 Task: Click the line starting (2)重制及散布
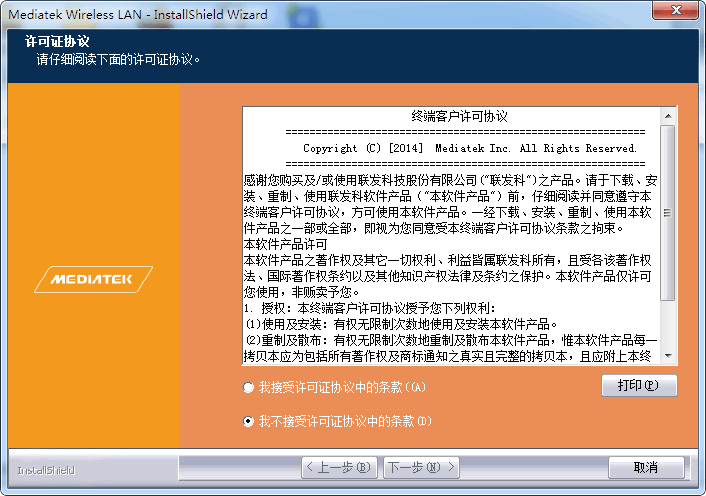click(451, 340)
